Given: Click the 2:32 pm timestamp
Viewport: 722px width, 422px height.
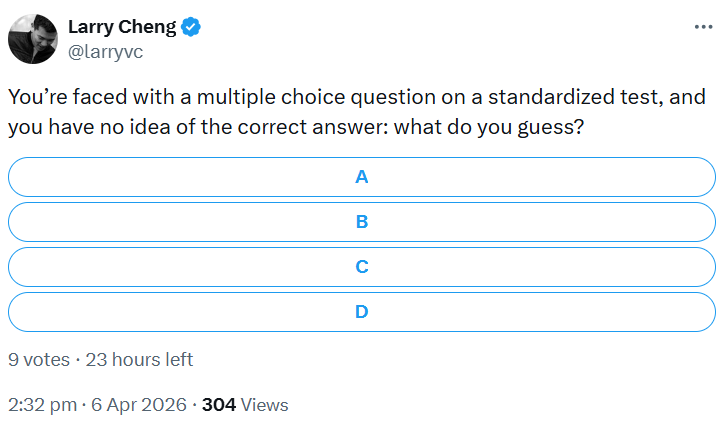Looking at the screenshot, I should pos(42,405).
